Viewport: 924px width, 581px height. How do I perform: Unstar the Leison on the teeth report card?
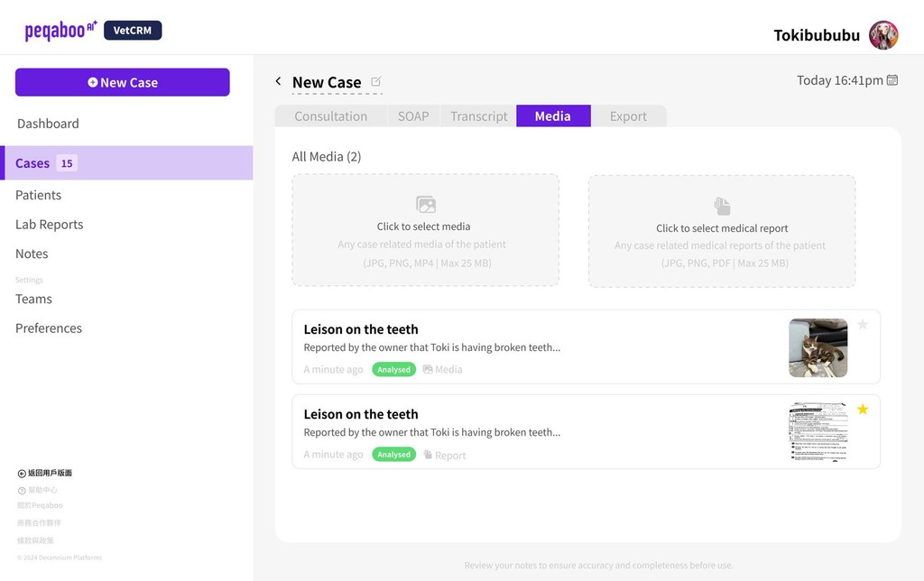863,409
